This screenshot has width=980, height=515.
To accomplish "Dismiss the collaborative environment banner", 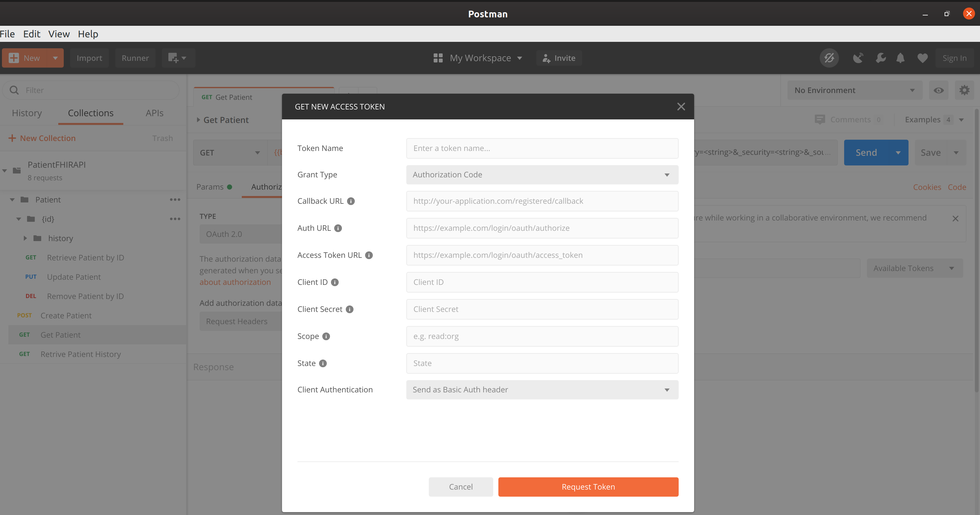I will click(x=955, y=218).
